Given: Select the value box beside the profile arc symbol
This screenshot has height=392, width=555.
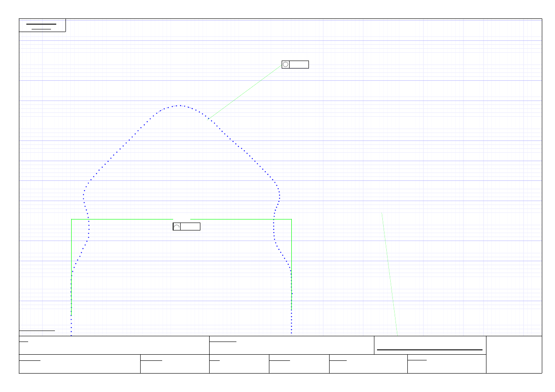Looking at the screenshot, I should (x=190, y=227).
